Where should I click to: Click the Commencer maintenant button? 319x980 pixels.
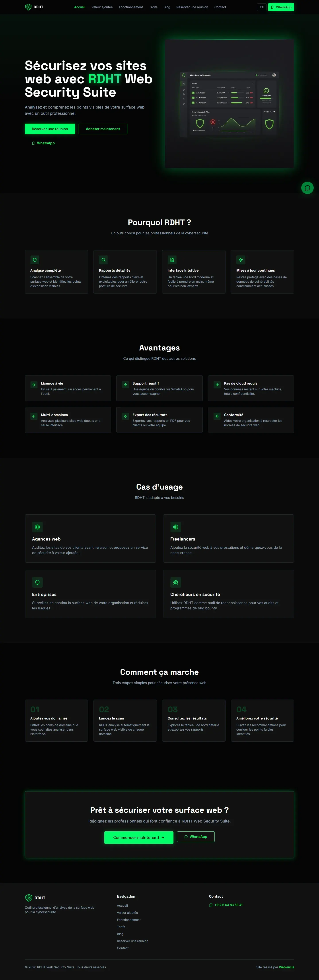tap(138, 837)
